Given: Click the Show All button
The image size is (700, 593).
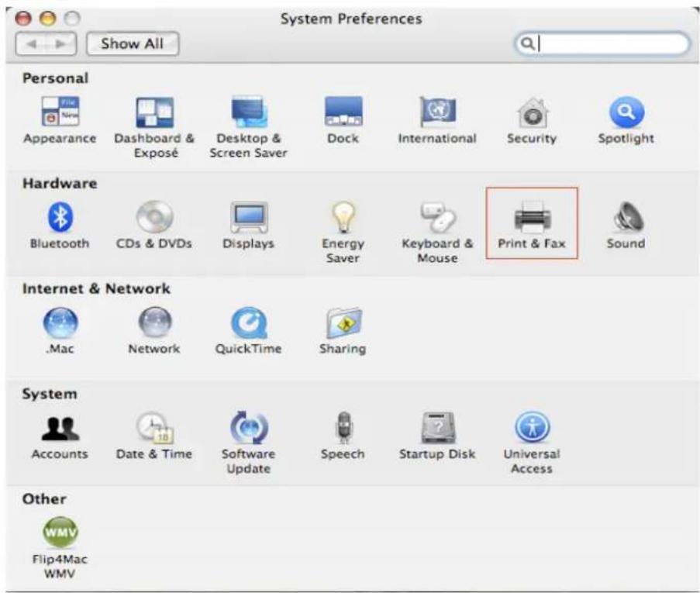Looking at the screenshot, I should [x=133, y=43].
